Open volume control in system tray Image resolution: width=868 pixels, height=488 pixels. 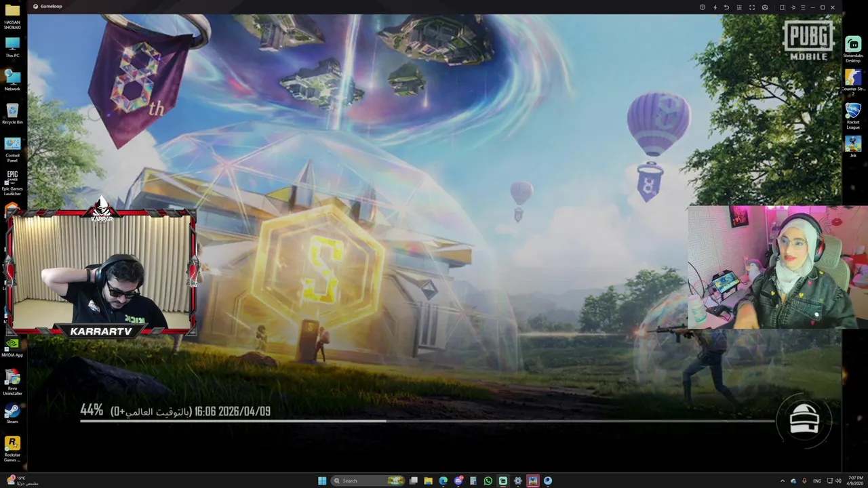click(x=838, y=481)
